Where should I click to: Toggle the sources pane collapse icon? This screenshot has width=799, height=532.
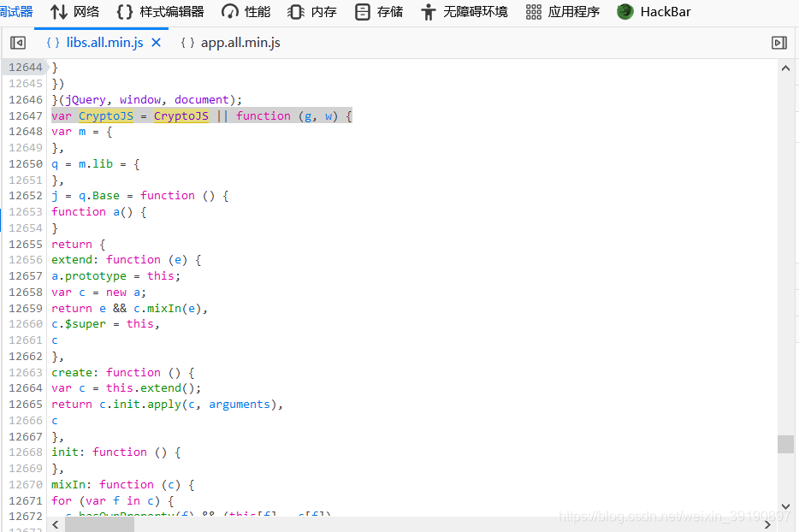click(18, 43)
